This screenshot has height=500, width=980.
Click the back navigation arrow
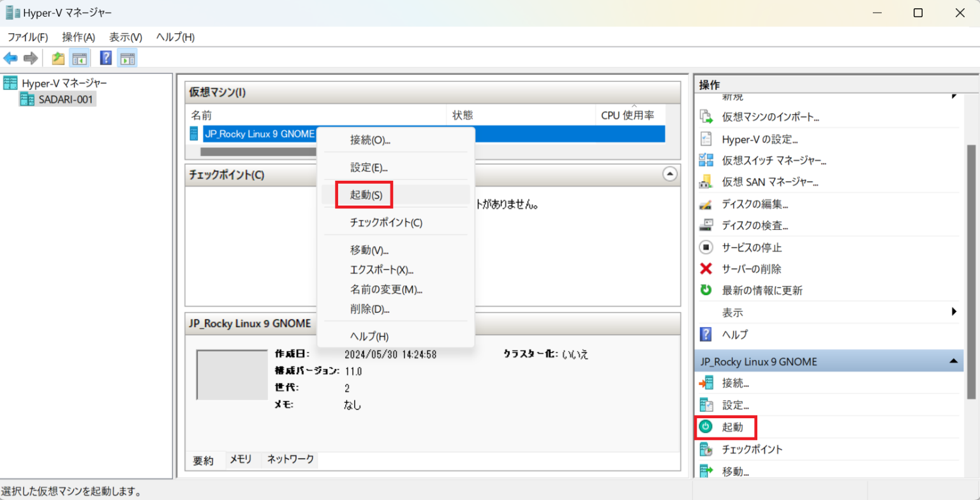[x=10, y=57]
